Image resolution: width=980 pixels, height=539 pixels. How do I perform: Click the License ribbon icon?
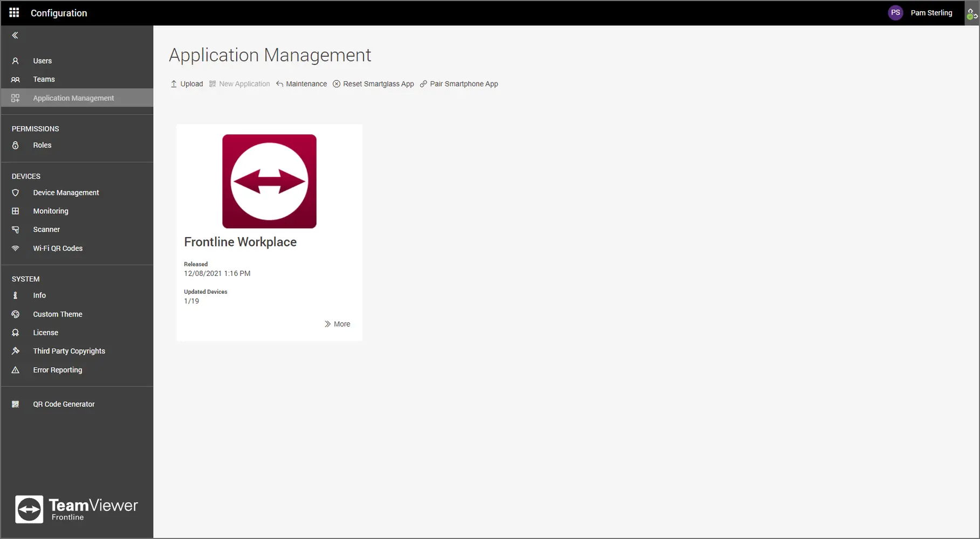16,333
